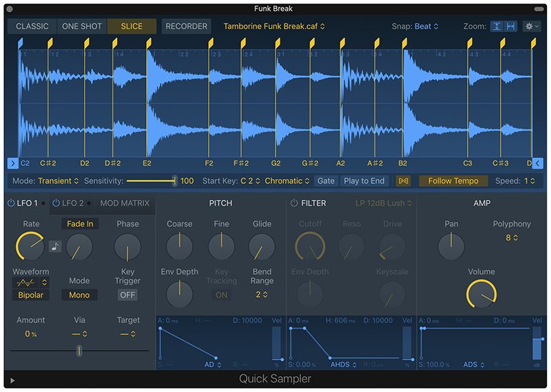Open the Snap Beat dropdown

(x=426, y=26)
